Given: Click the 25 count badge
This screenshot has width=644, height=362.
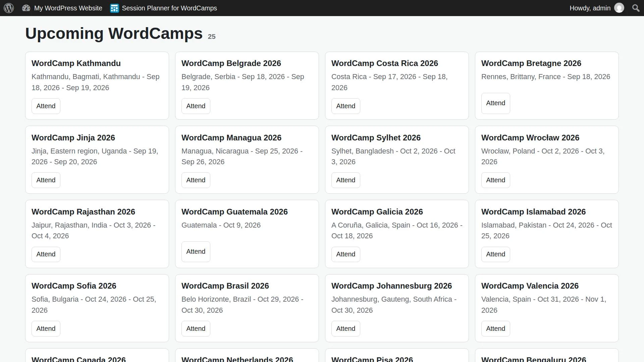Looking at the screenshot, I should [212, 37].
